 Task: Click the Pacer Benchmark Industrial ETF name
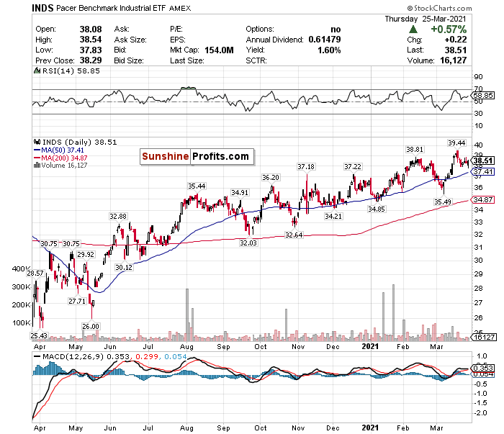click(x=111, y=9)
